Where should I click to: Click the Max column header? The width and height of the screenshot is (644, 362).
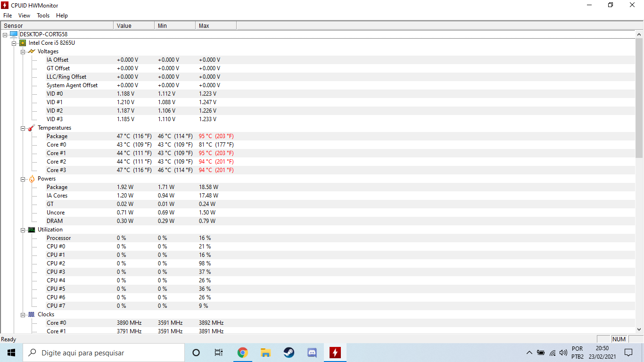point(216,25)
